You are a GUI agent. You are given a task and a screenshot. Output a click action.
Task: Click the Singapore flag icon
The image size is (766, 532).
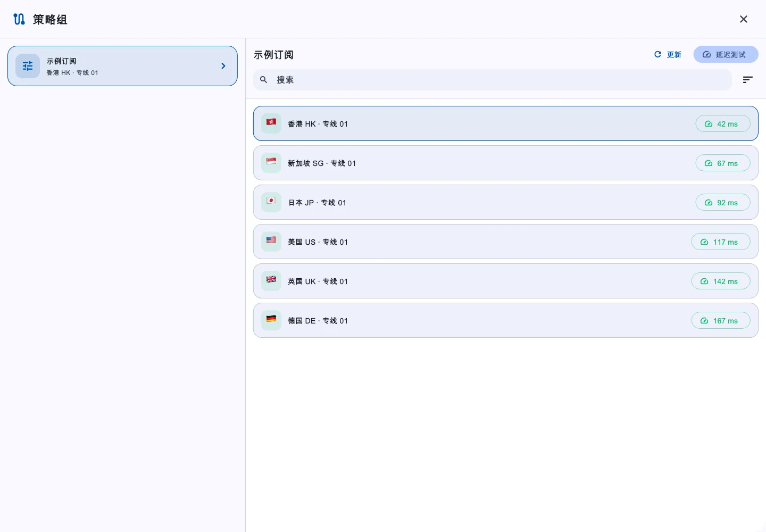(271, 162)
